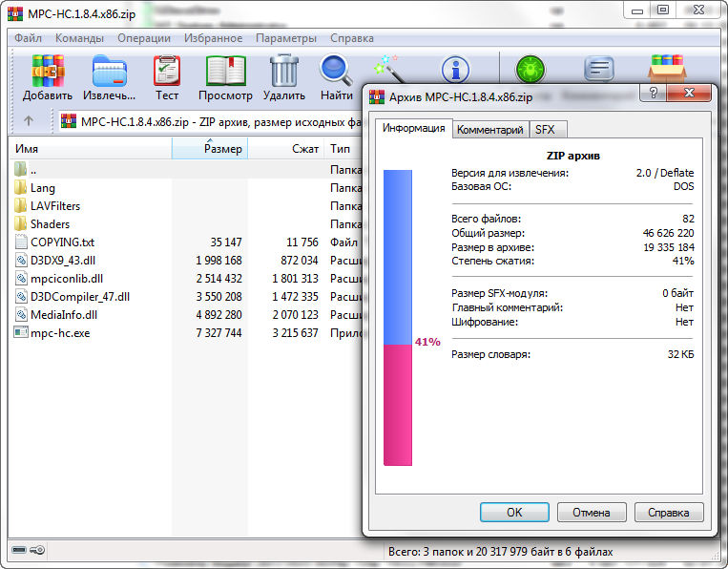Image resolution: width=728 pixels, height=569 pixels.
Task: Click the Отмена button
Action: [x=592, y=512]
